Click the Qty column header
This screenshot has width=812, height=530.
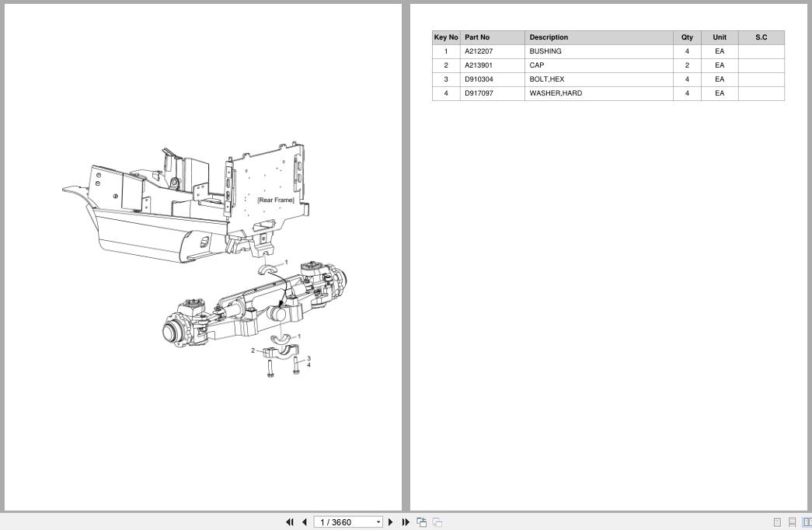(x=687, y=37)
